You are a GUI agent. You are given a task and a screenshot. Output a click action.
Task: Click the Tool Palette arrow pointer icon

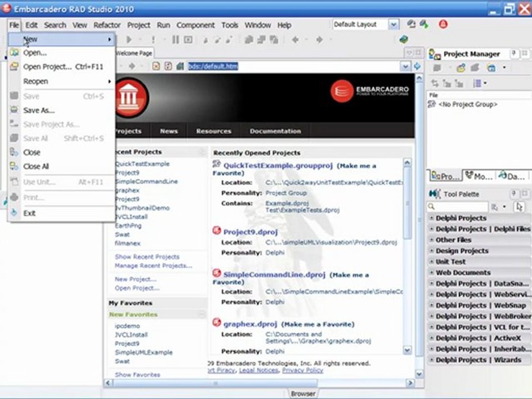[519, 207]
